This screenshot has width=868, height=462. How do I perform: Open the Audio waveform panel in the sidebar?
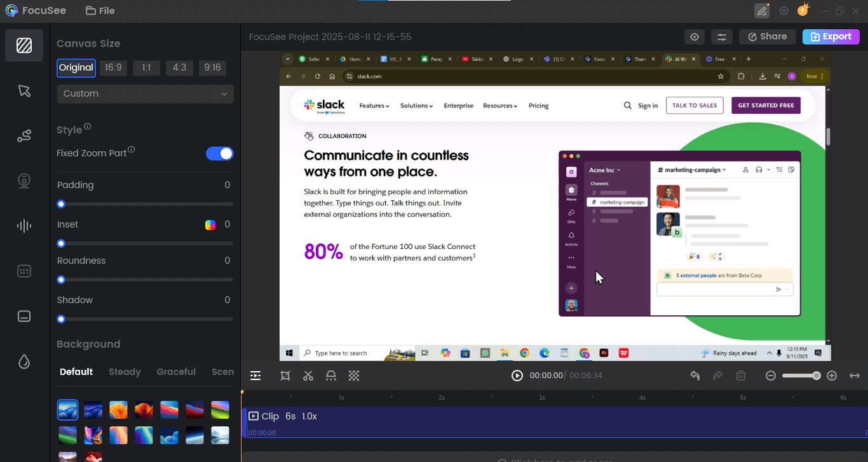24,226
